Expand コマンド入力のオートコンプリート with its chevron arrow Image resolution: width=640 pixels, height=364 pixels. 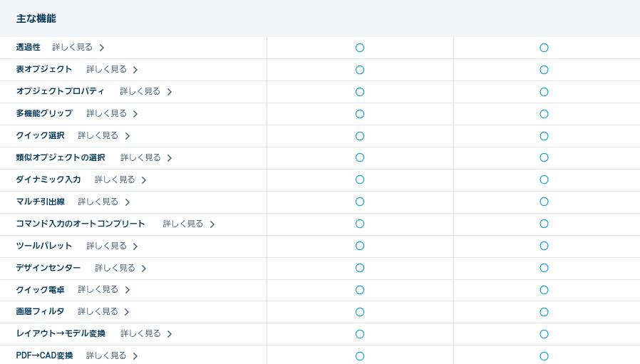click(x=212, y=224)
